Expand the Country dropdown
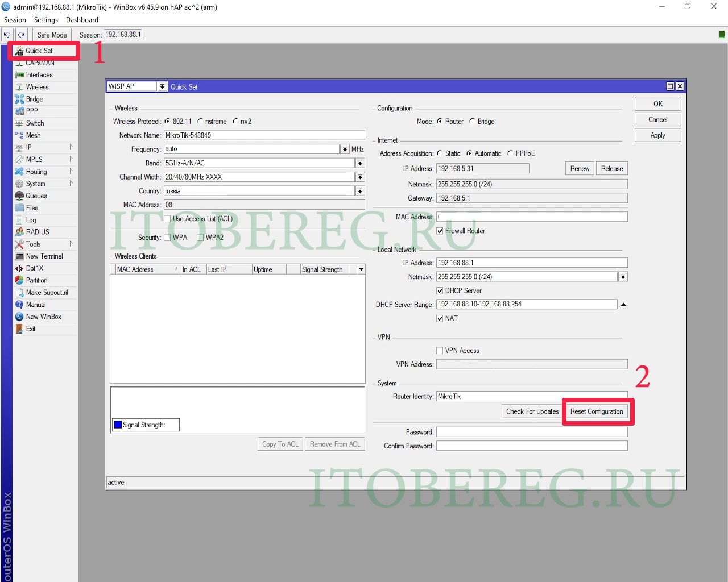728x582 pixels. pyautogui.click(x=360, y=191)
